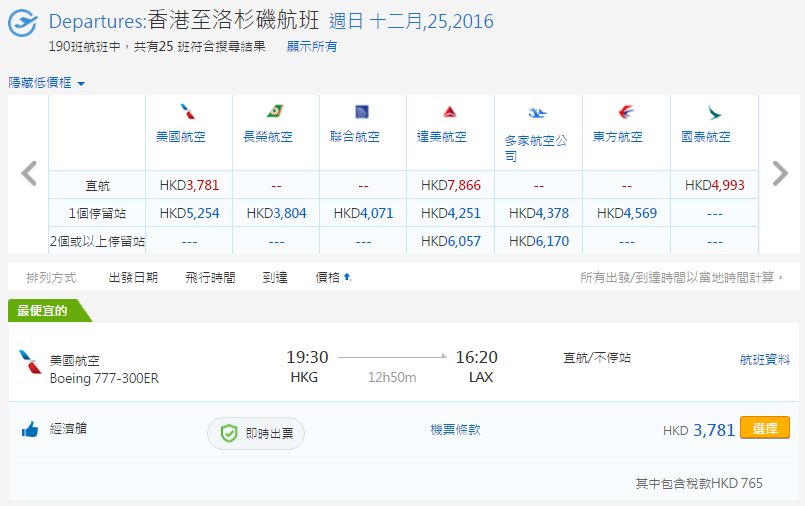Click the 美國航空 name in flight result
805x506 pixels.
pyautogui.click(x=75, y=361)
